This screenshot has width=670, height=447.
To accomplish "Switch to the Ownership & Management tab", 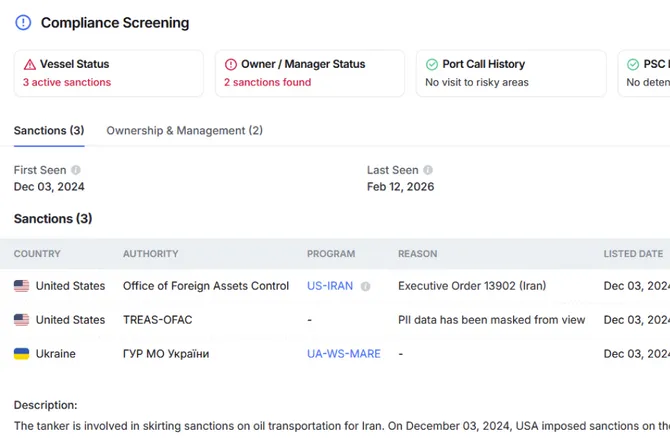I will (x=184, y=131).
